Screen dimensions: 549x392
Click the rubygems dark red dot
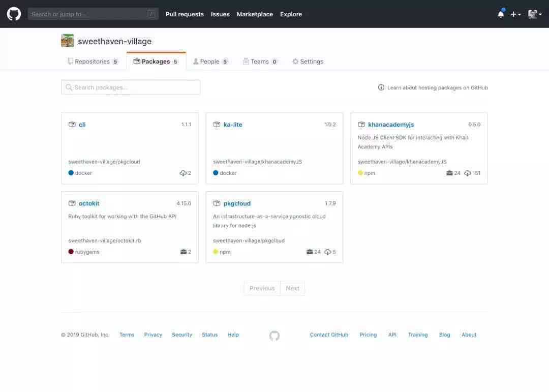71,252
